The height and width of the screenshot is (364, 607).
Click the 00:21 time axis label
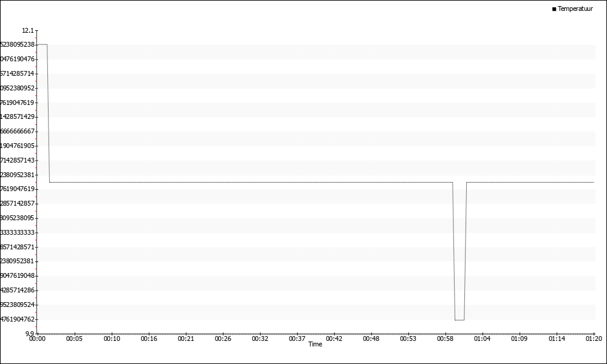(186, 339)
